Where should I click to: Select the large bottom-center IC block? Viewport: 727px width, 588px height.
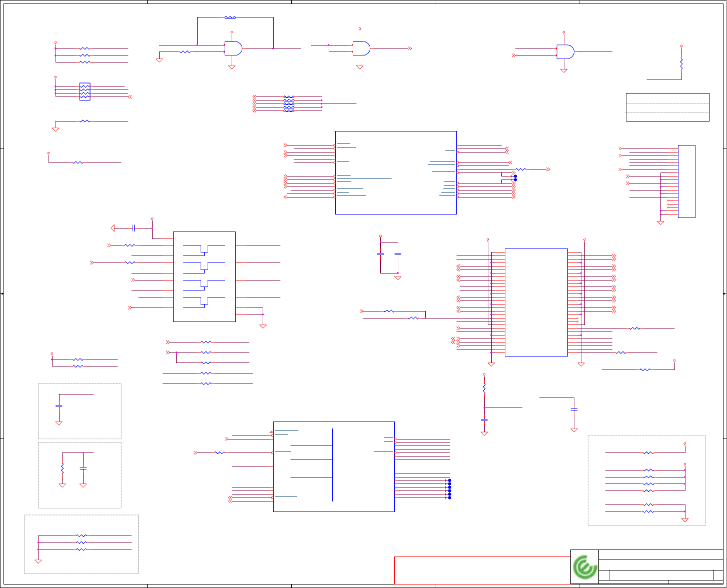pos(334,466)
